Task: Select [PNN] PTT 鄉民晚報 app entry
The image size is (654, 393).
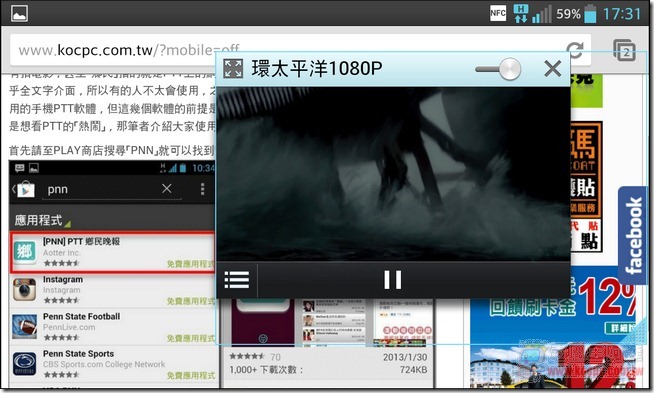Action: click(x=113, y=252)
